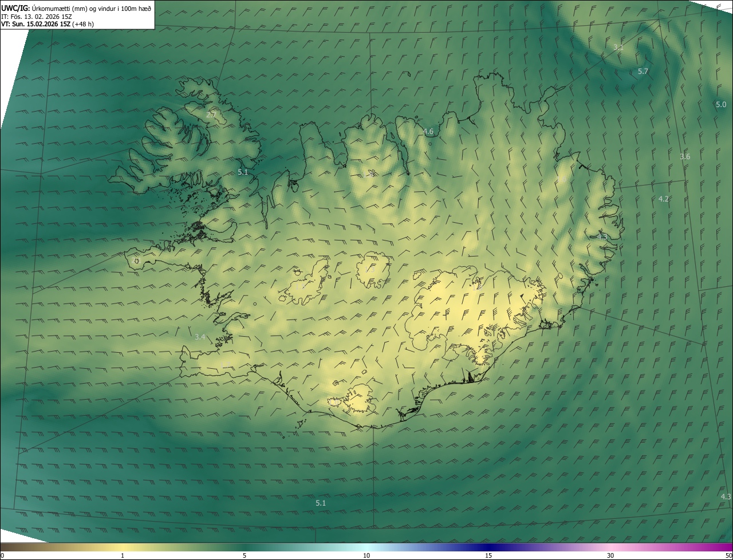Click the color scale tick label 1

click(x=123, y=555)
